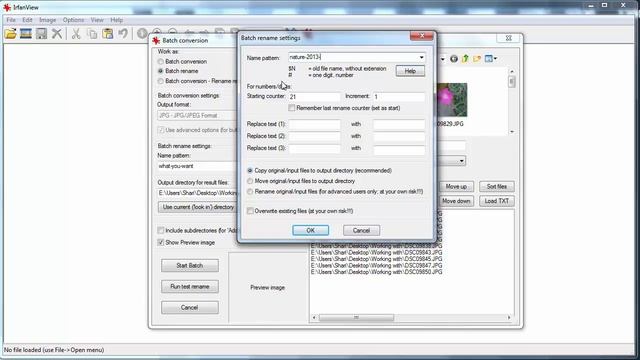Click the Open file toolbar icon

[11, 34]
